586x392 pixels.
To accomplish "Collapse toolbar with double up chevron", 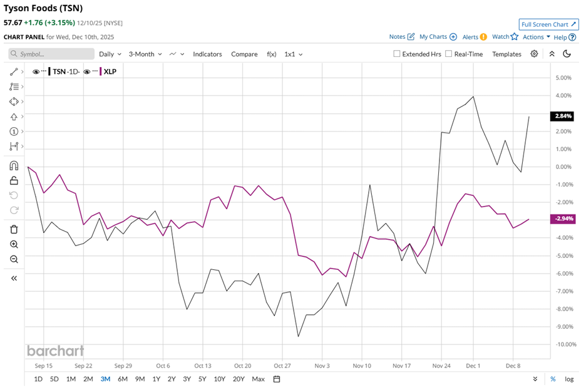I will (552, 54).
